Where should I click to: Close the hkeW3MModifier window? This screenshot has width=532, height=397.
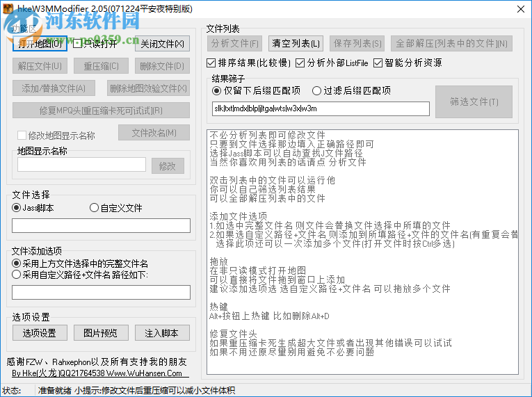(521, 9)
